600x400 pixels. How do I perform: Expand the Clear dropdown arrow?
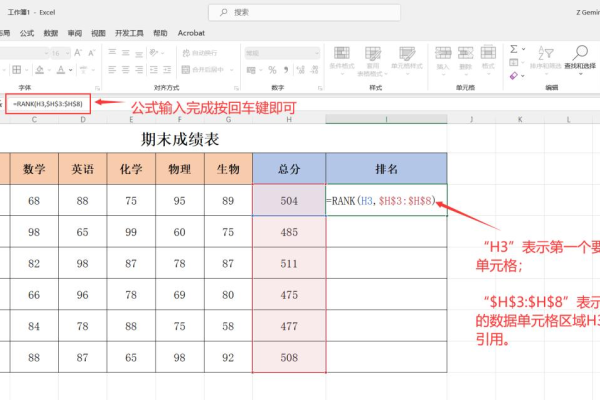click(523, 76)
